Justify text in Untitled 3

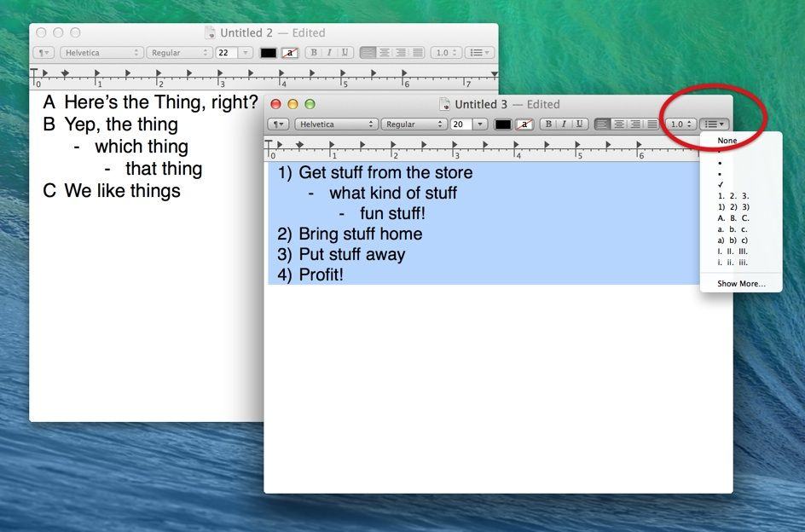coord(652,124)
